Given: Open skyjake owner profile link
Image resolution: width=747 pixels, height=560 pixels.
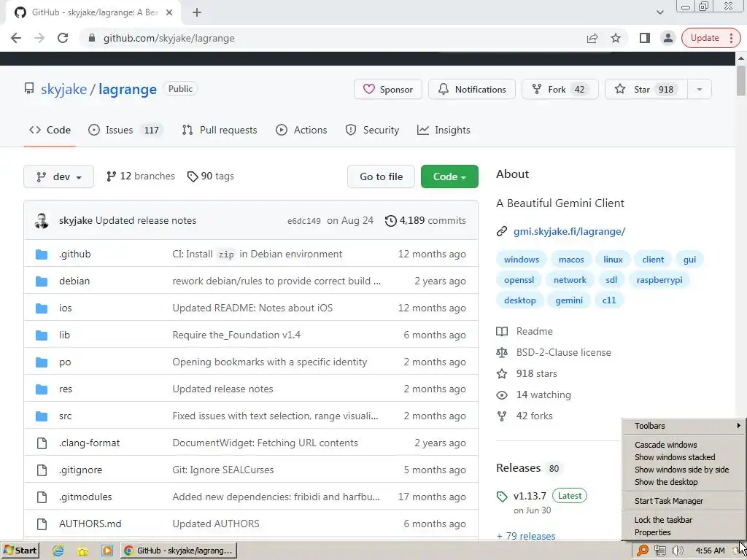Looking at the screenshot, I should (x=64, y=90).
